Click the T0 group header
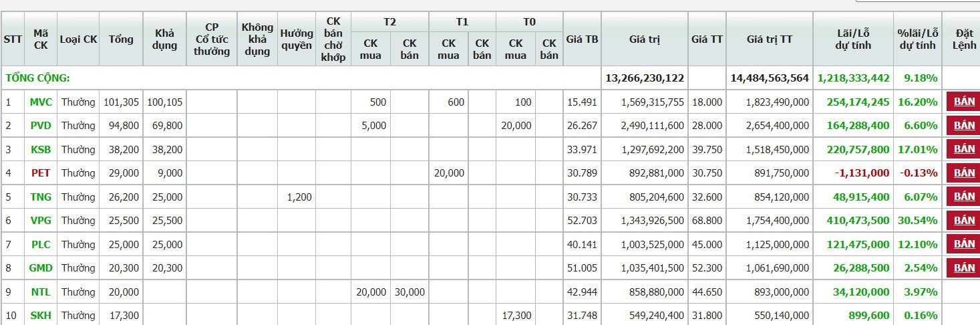Image resolution: width=980 pixels, height=325 pixels. pos(529,22)
